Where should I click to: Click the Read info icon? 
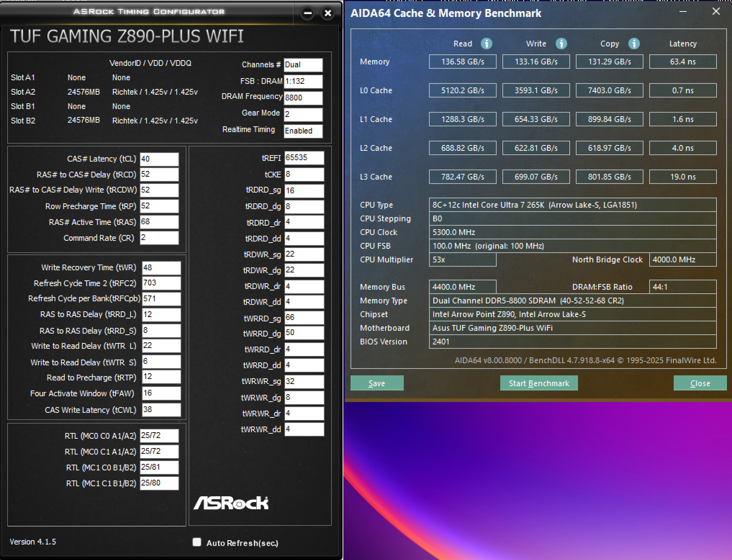[x=486, y=44]
